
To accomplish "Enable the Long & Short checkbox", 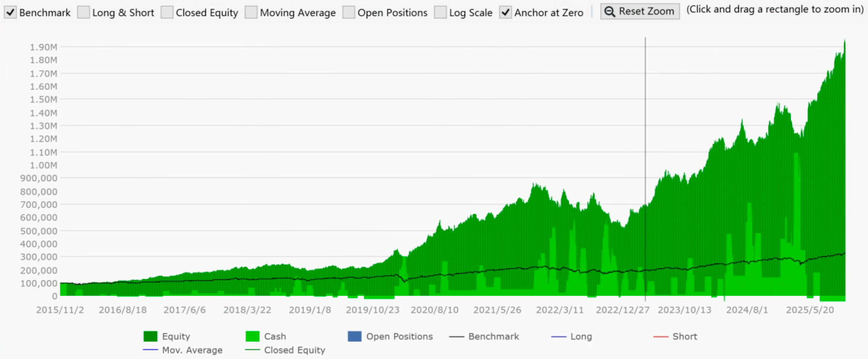I will pos(83,13).
